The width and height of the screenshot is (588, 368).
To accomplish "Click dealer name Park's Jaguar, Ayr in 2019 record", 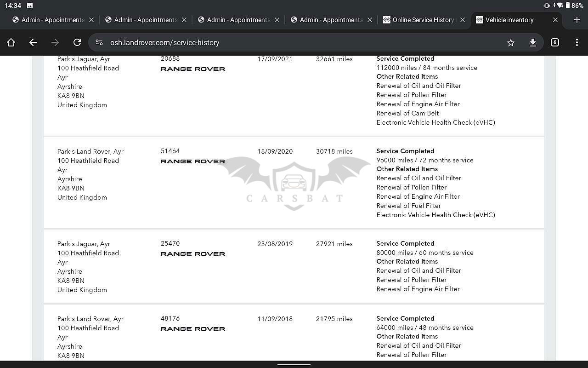I will pyautogui.click(x=84, y=244).
